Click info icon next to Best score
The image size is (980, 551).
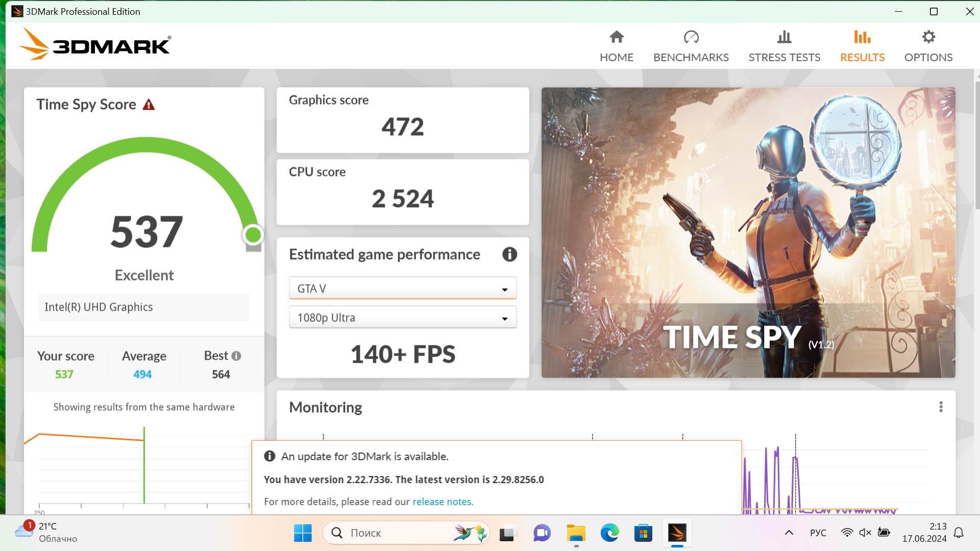pyautogui.click(x=236, y=356)
